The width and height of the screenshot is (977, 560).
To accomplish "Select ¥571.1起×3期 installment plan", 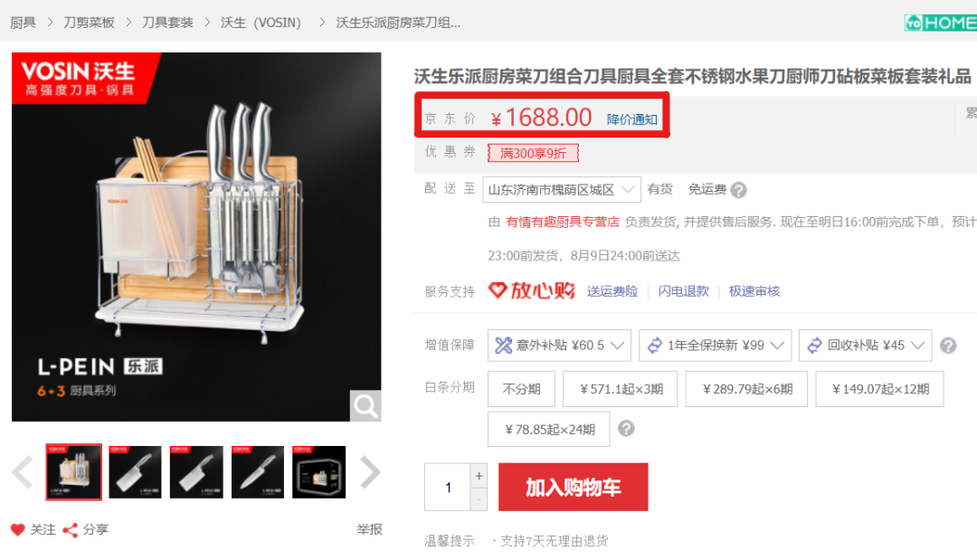I will click(620, 389).
